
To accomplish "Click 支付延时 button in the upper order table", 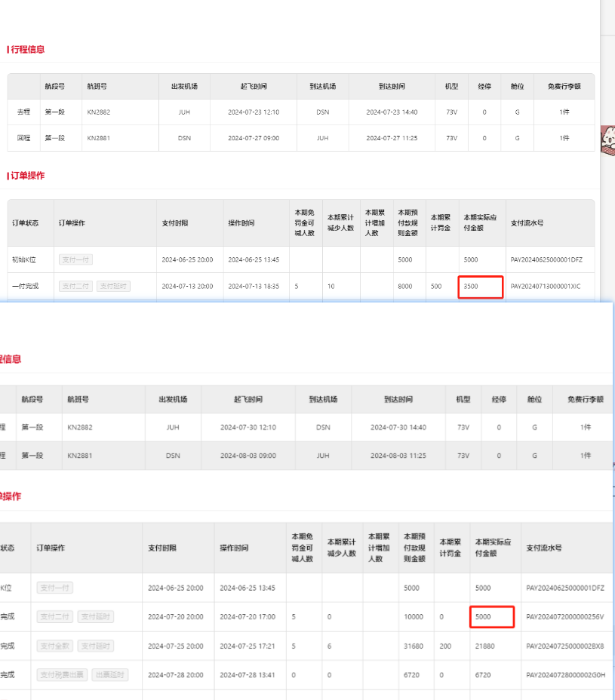I will pyautogui.click(x=113, y=286).
